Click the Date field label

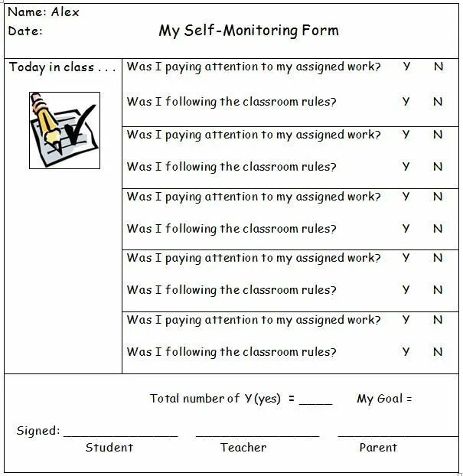click(x=25, y=31)
